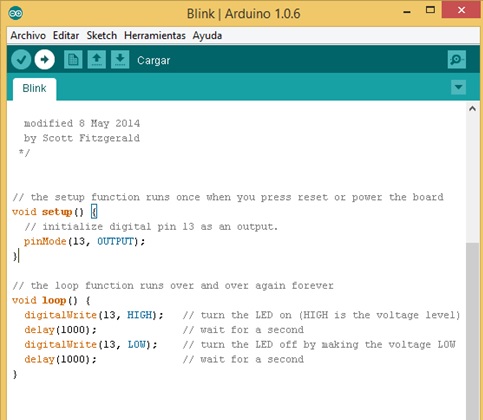Click on the void loop() line
483x420 pixels.
[51, 300]
